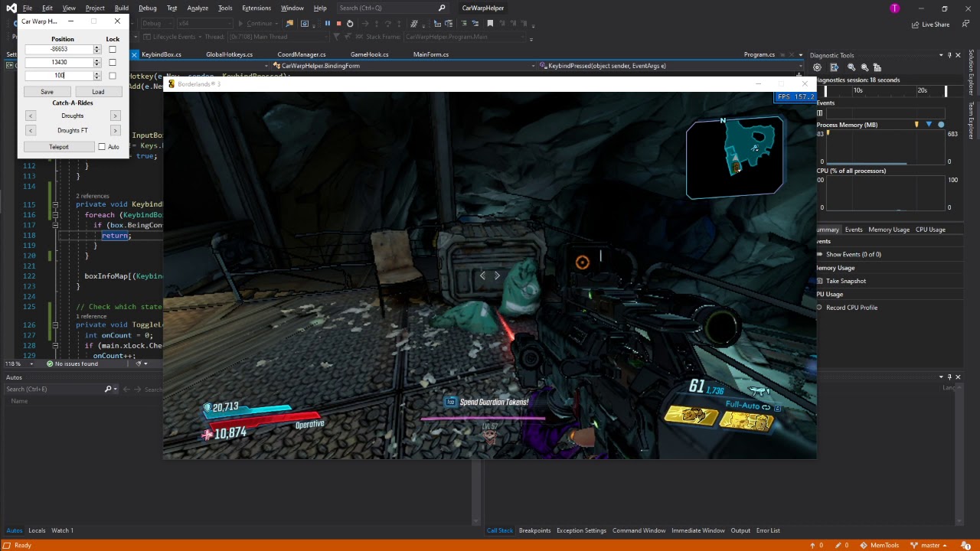
Task: Close the Diagnostic Tools panel
Action: coord(958,55)
